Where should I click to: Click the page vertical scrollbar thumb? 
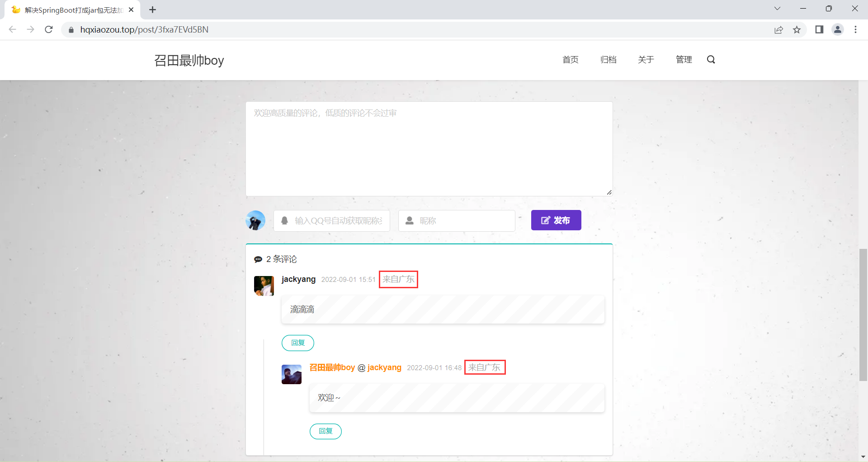[863, 314]
